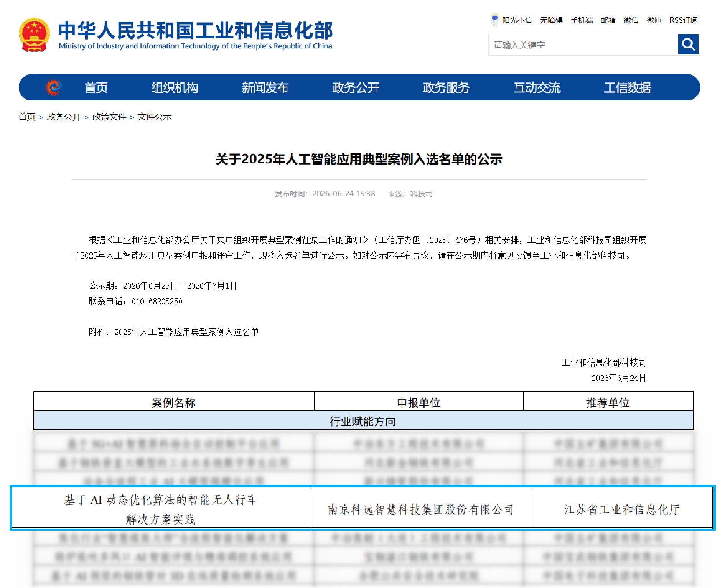Open the 首页 navigation menu item
The height and width of the screenshot is (588, 725).
pos(96,88)
